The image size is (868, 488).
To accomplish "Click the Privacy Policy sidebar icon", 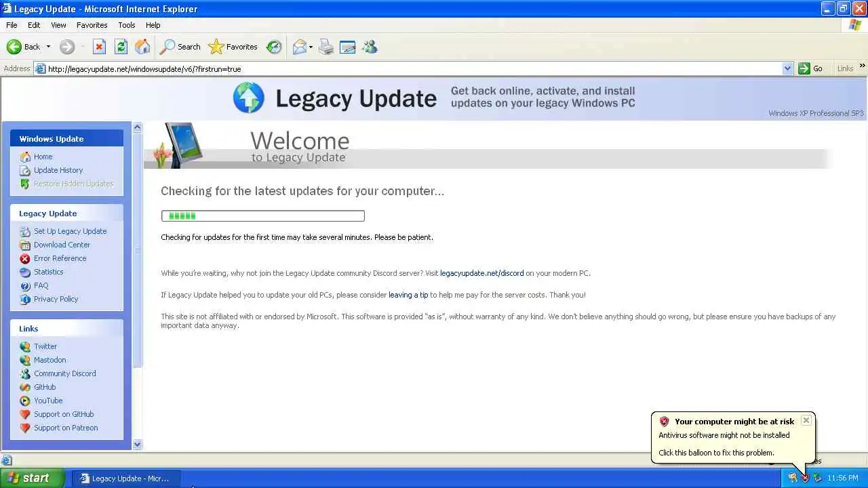I will (x=25, y=299).
